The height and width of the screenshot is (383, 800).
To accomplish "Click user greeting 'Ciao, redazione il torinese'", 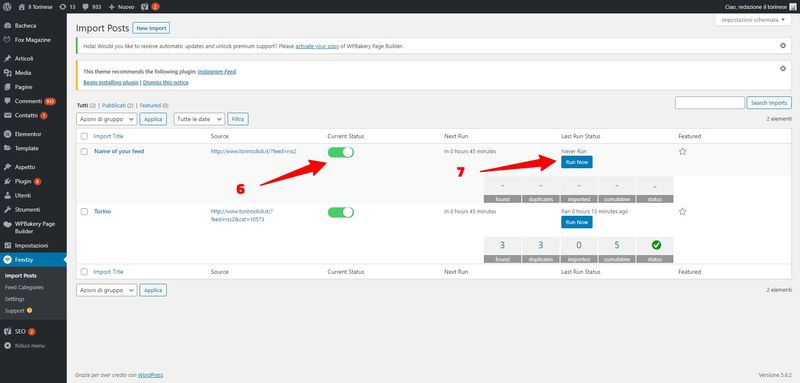I will coord(755,7).
